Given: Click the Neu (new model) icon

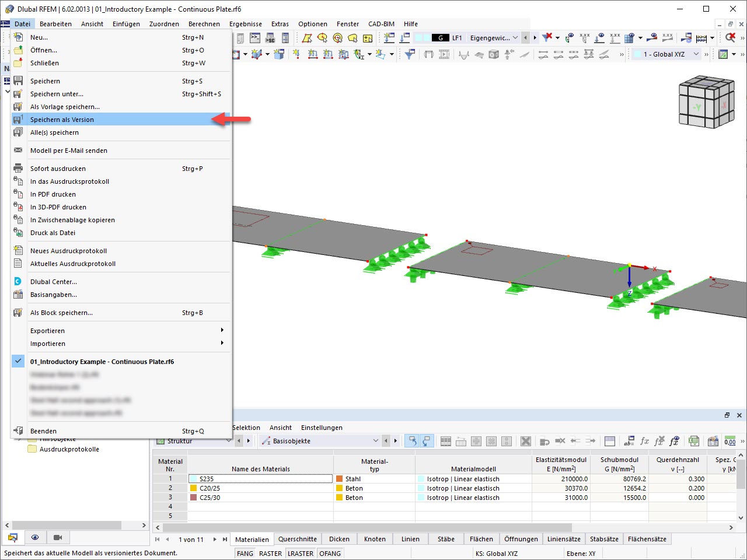Looking at the screenshot, I should pyautogui.click(x=18, y=37).
